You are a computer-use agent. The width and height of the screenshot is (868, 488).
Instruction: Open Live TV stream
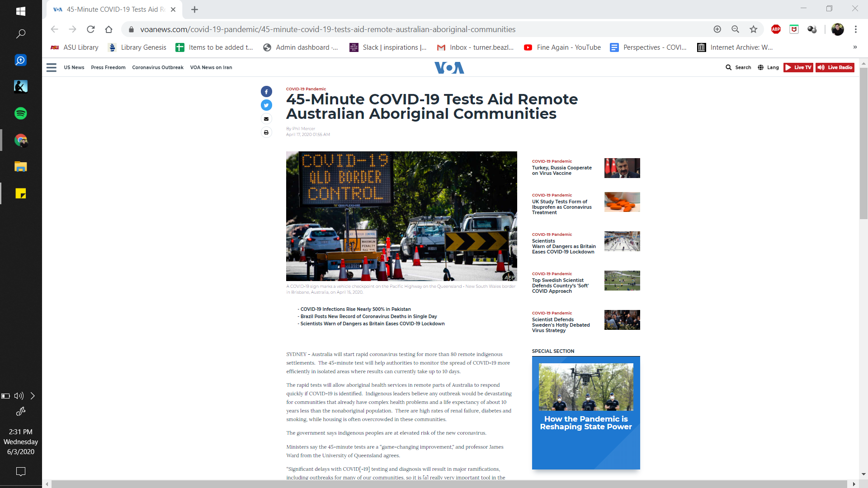tap(798, 67)
